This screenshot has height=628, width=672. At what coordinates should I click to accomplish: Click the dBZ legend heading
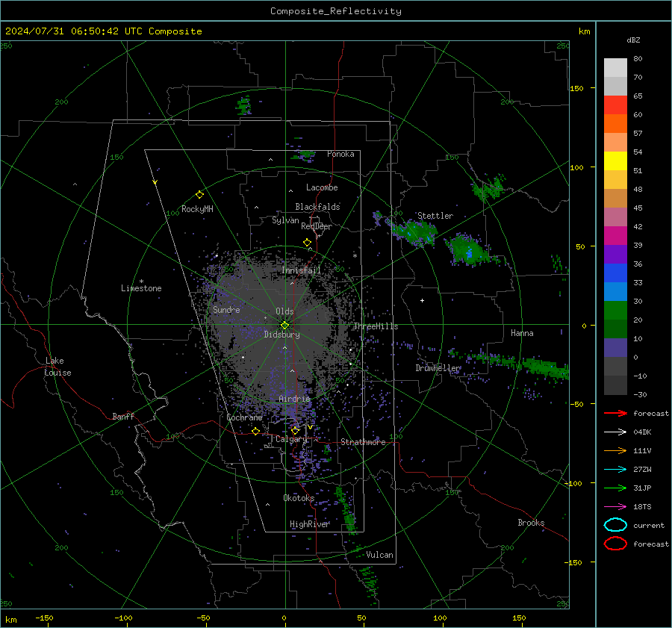[x=633, y=40]
